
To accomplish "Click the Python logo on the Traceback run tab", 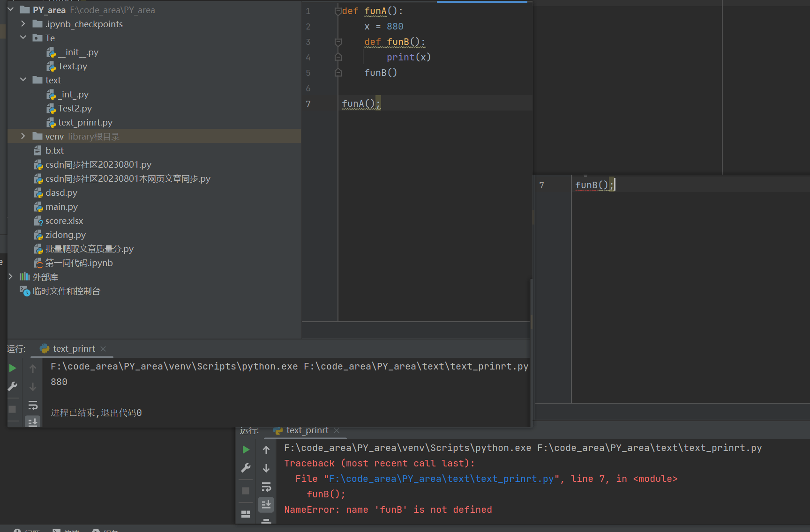I will (278, 430).
